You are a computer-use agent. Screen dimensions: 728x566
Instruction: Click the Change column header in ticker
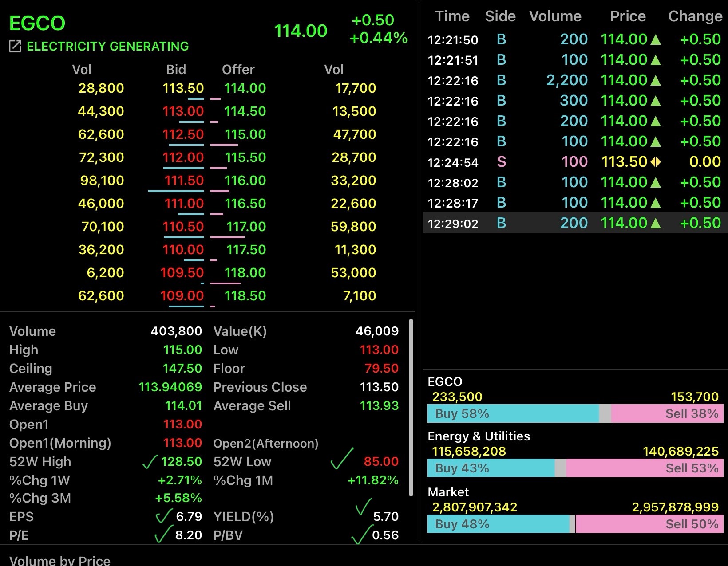[695, 16]
